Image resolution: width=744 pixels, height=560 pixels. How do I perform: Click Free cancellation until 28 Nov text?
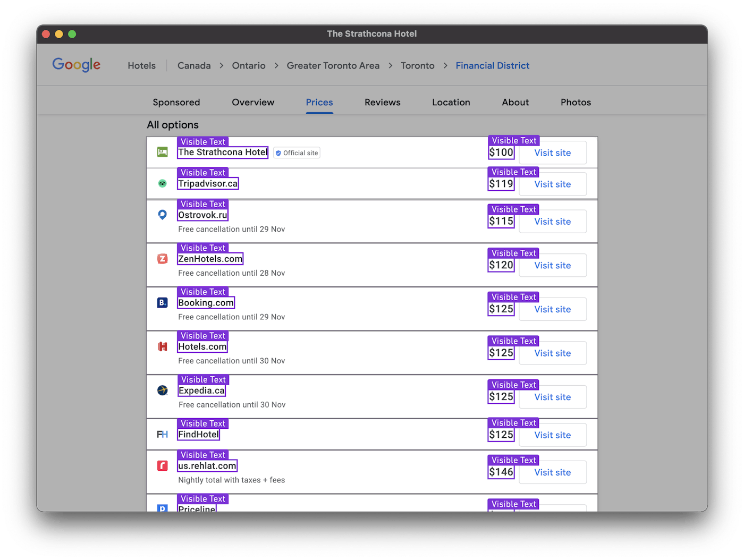tap(232, 273)
